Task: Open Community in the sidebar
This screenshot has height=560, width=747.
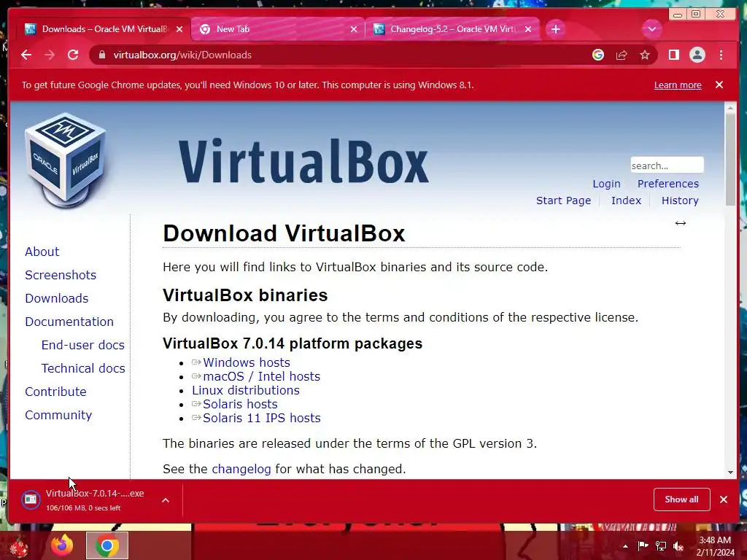Action: pyautogui.click(x=58, y=415)
